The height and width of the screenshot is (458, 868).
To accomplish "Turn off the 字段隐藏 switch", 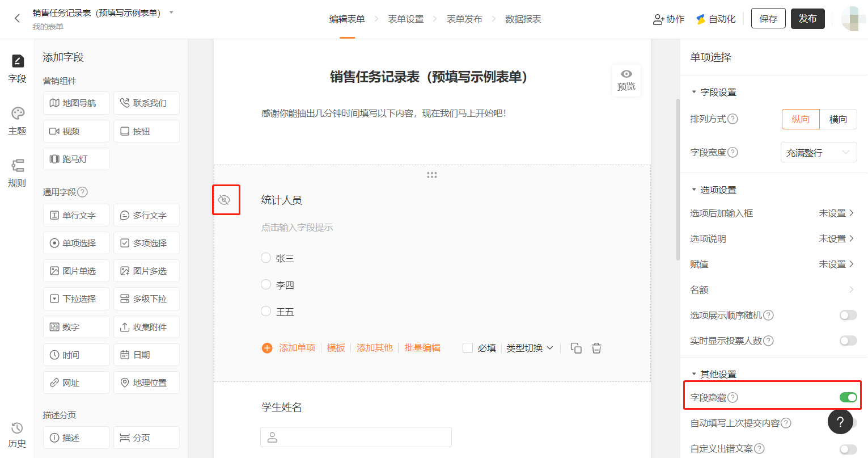I will pos(848,397).
